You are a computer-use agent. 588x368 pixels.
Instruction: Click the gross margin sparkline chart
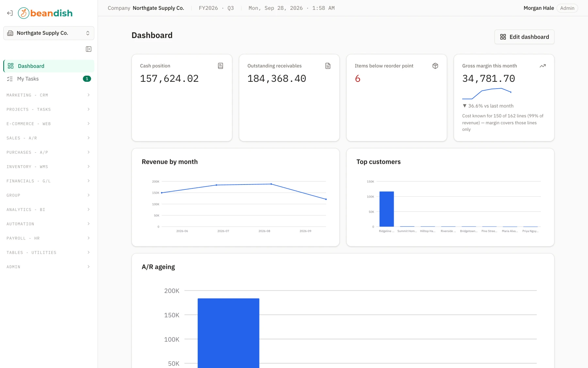(487, 94)
